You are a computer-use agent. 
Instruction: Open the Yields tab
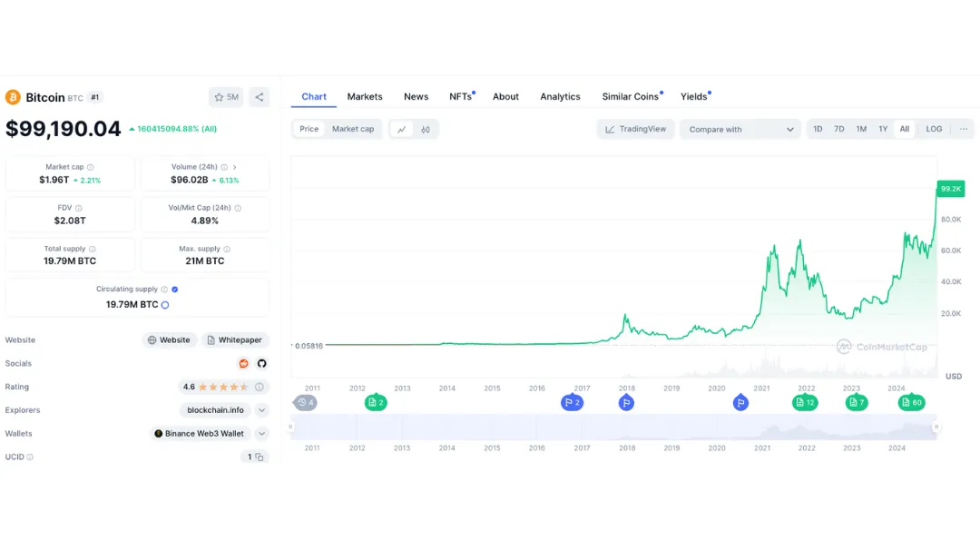(x=694, y=97)
